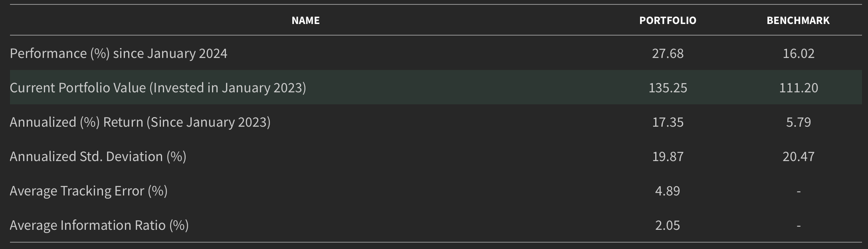Select the Average Information Ratio (%) row label
This screenshot has height=249, width=868.
pos(99,225)
